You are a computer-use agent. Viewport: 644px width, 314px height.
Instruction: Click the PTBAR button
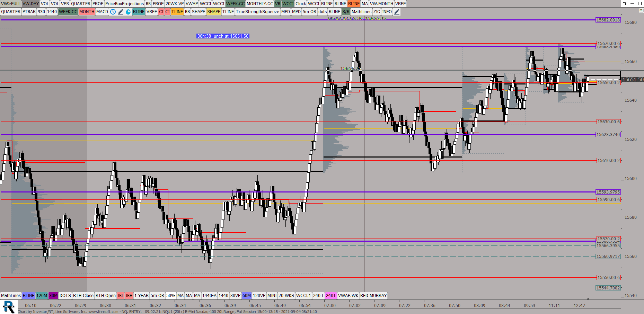(29, 12)
